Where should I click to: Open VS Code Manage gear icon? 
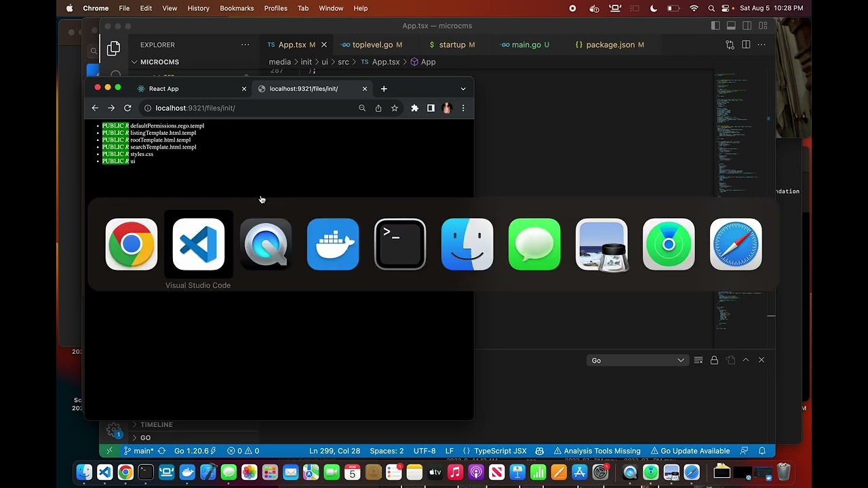tap(113, 430)
